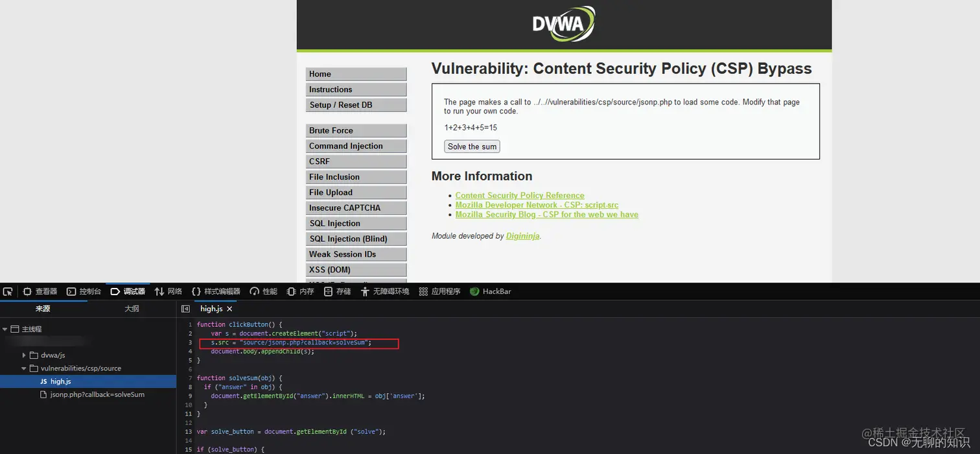Select the high.js editor tab
The width and height of the screenshot is (980, 454).
point(211,309)
